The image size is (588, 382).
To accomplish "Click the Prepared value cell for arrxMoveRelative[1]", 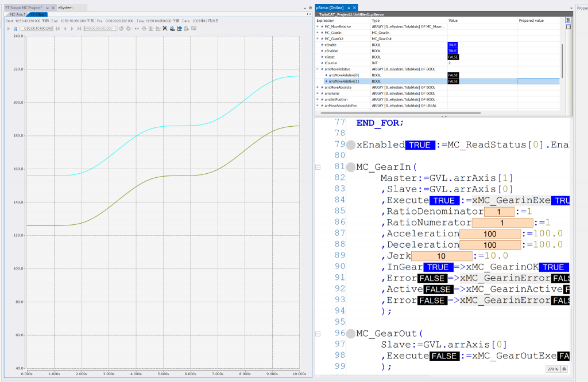I will tap(538, 81).
